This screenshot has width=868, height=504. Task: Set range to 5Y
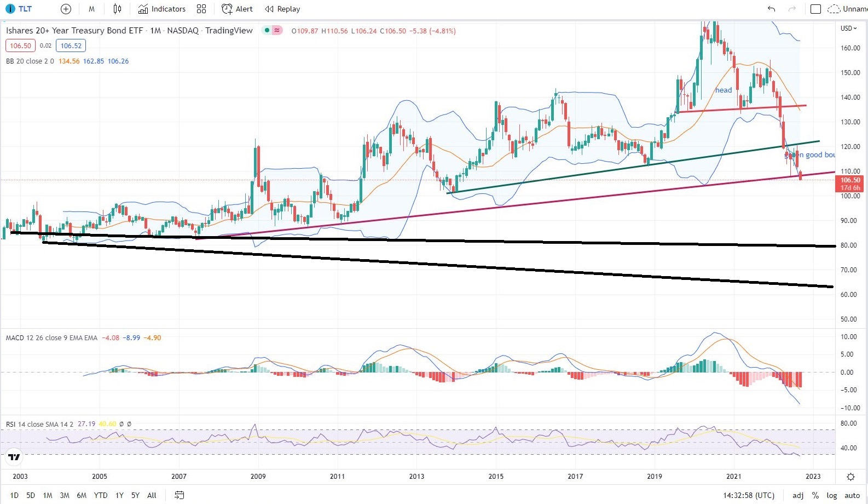[135, 495]
